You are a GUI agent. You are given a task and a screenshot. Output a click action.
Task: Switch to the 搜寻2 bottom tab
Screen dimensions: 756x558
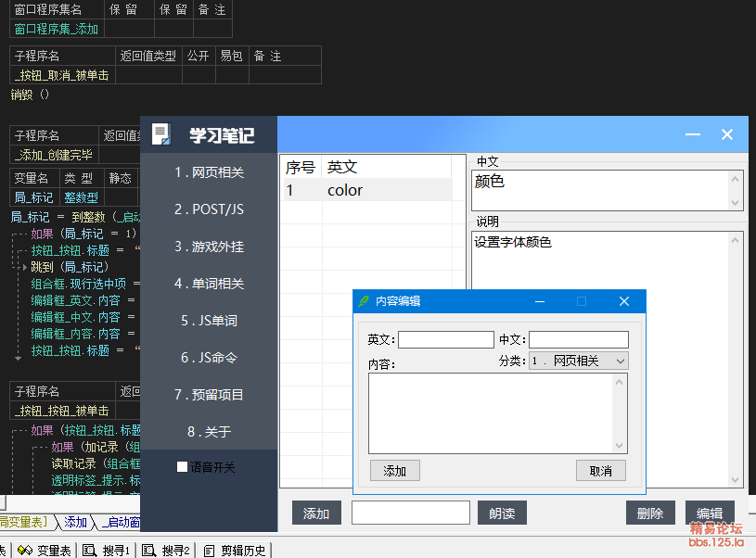tap(166, 551)
